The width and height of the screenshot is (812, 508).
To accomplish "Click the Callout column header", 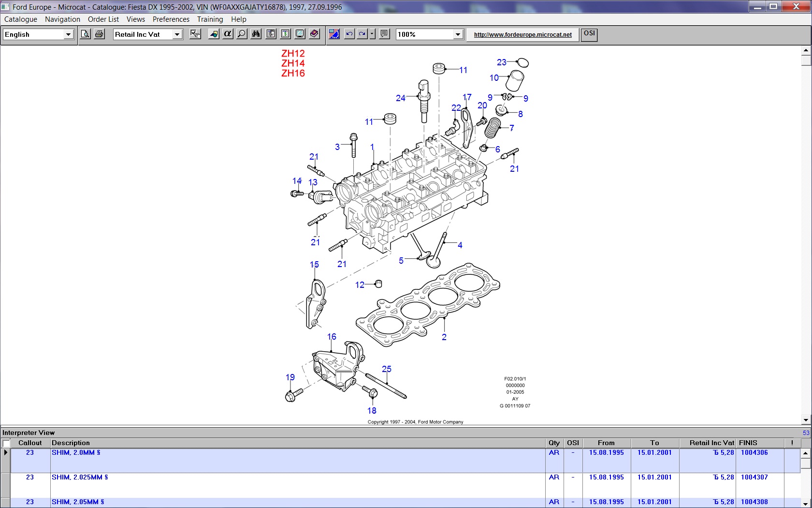I will (x=30, y=443).
